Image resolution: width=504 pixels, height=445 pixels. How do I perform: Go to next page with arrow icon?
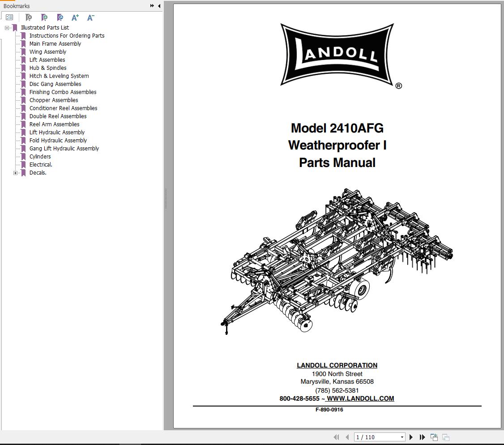411,437
